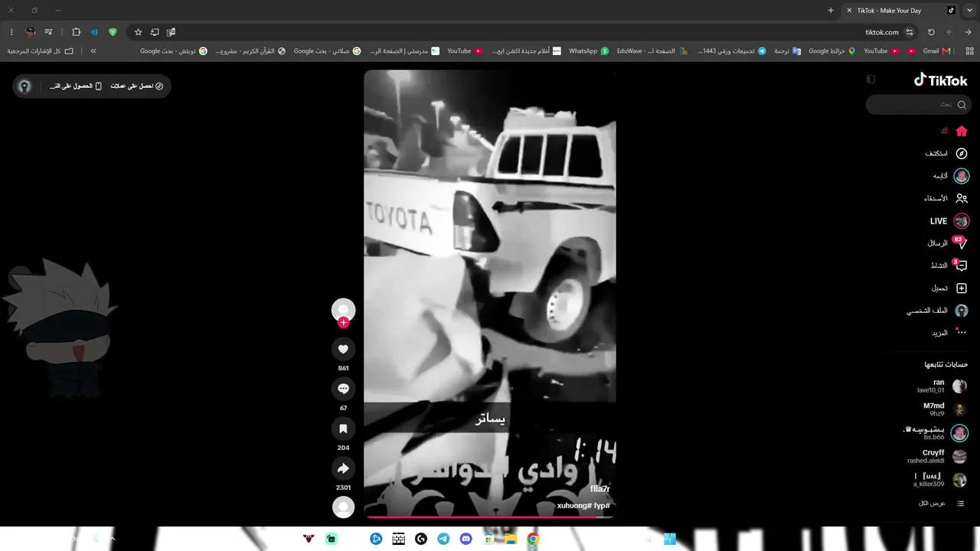Image resolution: width=980 pixels, height=551 pixels.
Task: Open the Activity (النشاط) notifications
Action: (948, 266)
